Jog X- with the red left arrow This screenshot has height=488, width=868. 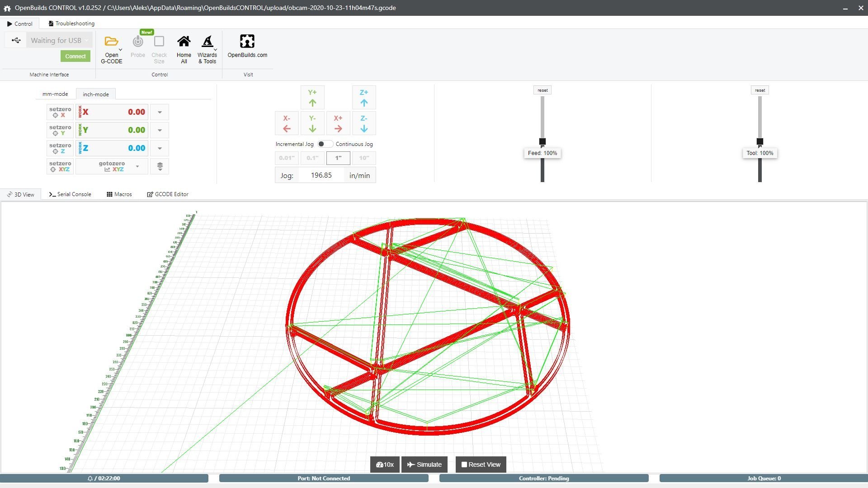pyautogui.click(x=287, y=123)
